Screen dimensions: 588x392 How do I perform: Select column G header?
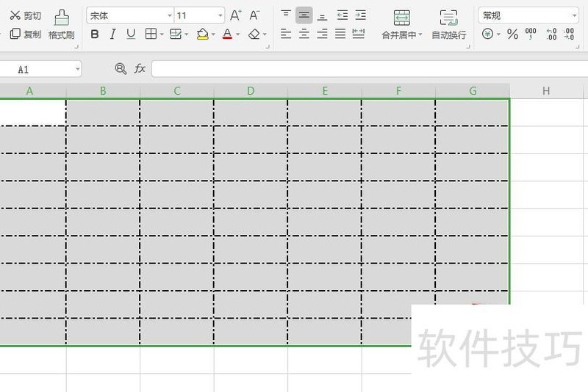[473, 91]
